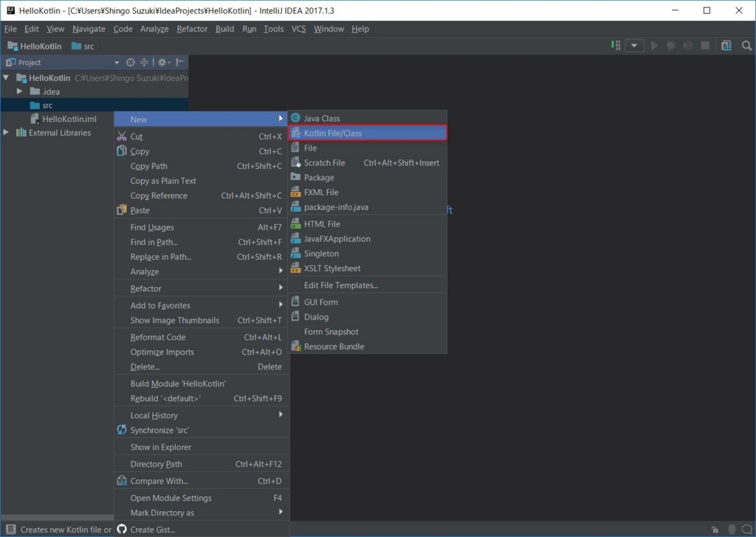The height and width of the screenshot is (537, 756).
Task: Open the View menu
Action: tap(55, 29)
